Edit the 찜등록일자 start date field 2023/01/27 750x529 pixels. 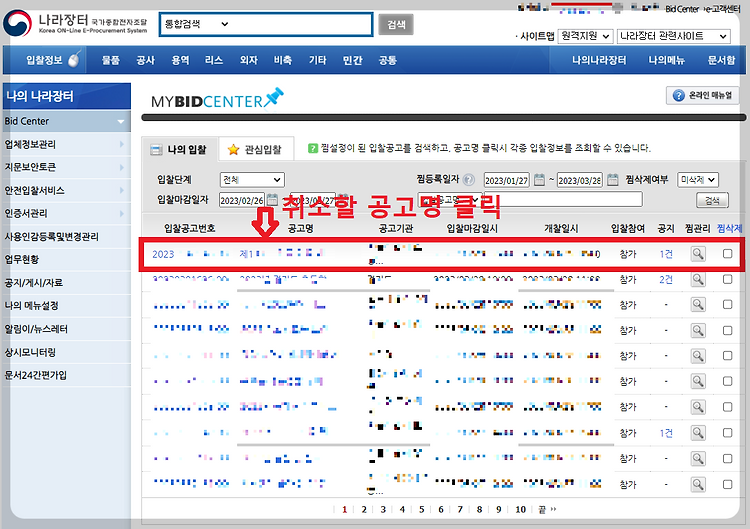pyautogui.click(x=507, y=180)
